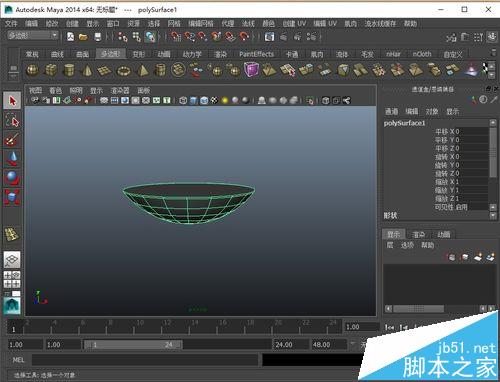
Task: Open the 编辑网格 (Edit Mesh) menu
Action: [x=201, y=24]
